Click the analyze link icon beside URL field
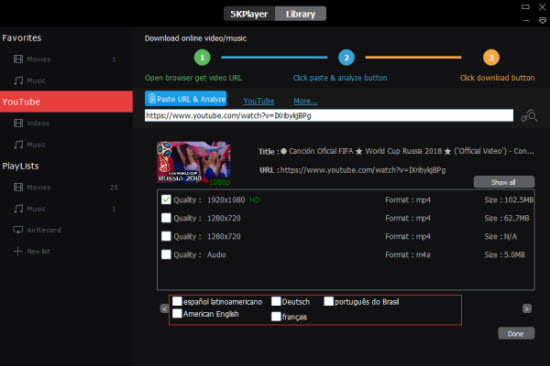Screen dimensions: 550x366 click(529, 115)
